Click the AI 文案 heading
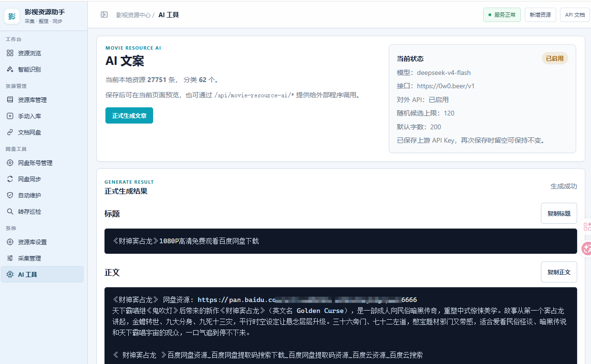This screenshot has width=591, height=364. pos(124,61)
